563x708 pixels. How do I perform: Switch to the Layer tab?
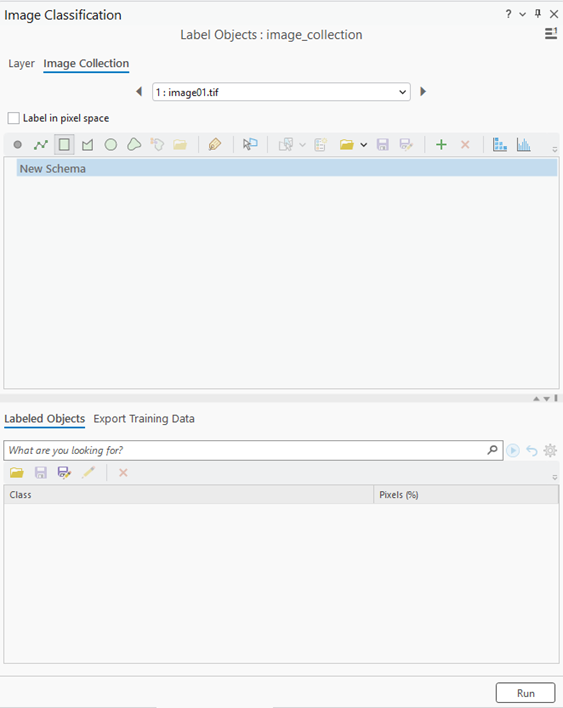click(21, 64)
